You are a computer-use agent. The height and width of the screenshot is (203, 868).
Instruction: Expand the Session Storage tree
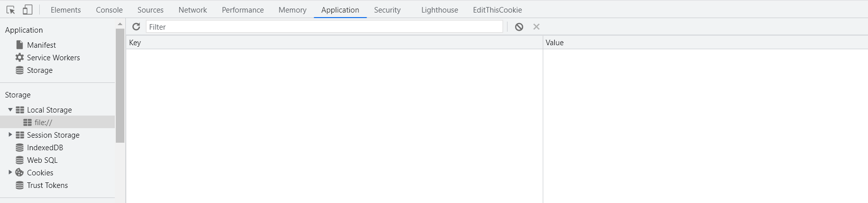pyautogui.click(x=10, y=135)
